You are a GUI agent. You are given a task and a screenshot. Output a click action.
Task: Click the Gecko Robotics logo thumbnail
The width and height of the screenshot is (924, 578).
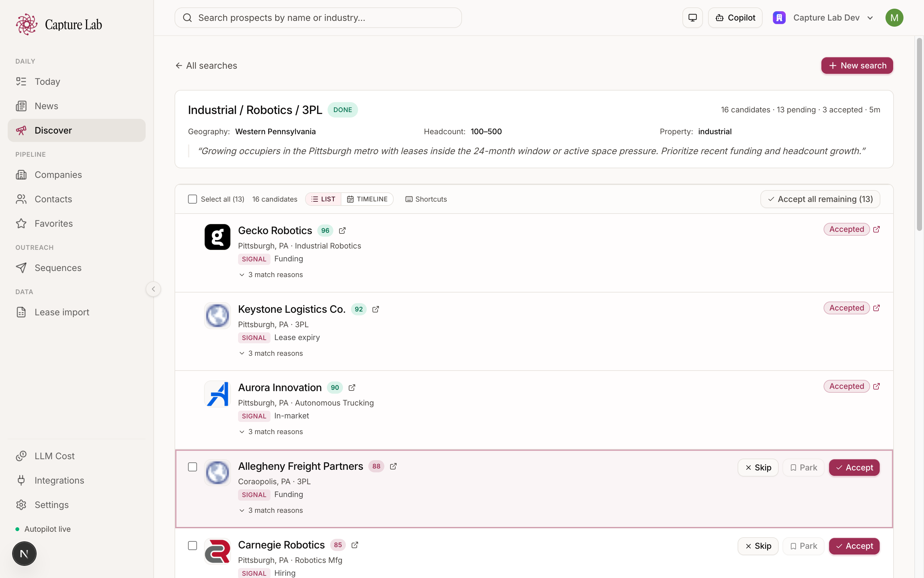[217, 237]
